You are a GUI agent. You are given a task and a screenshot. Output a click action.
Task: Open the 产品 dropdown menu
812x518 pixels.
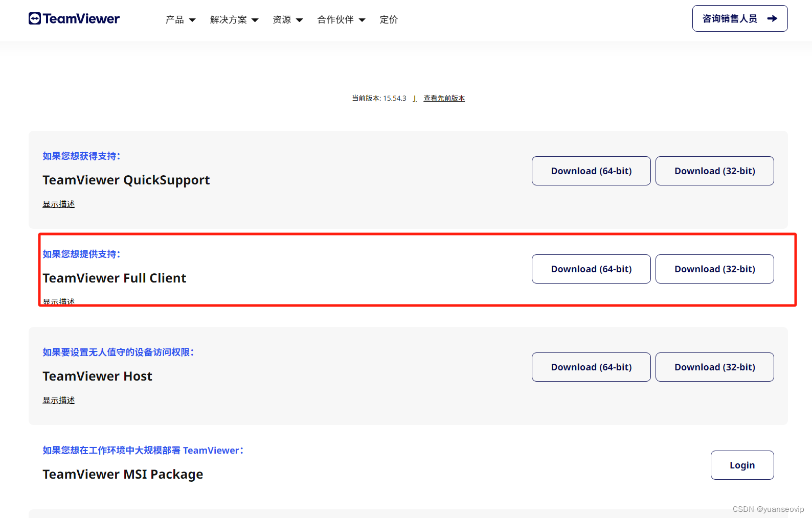click(181, 20)
